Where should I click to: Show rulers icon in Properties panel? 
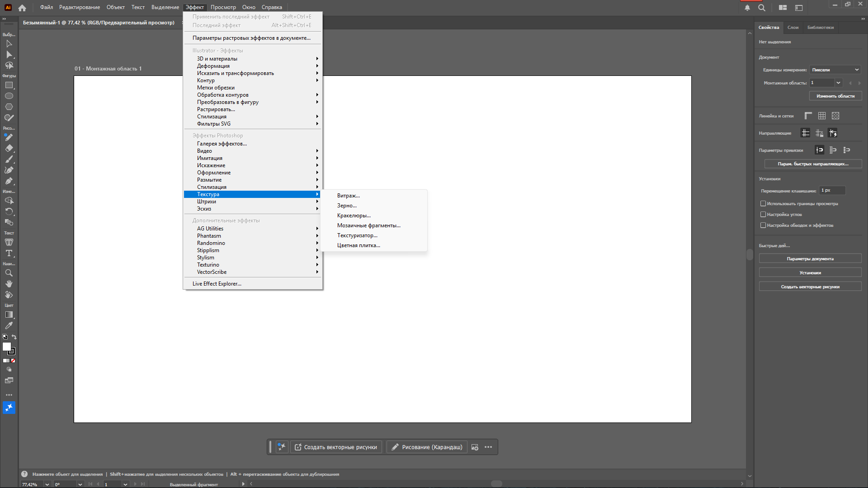(808, 116)
